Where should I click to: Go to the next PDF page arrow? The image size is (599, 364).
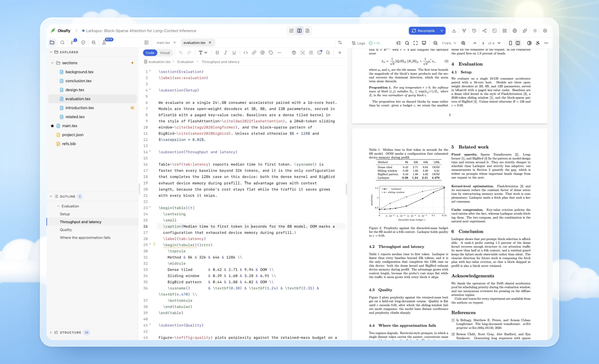click(x=499, y=43)
